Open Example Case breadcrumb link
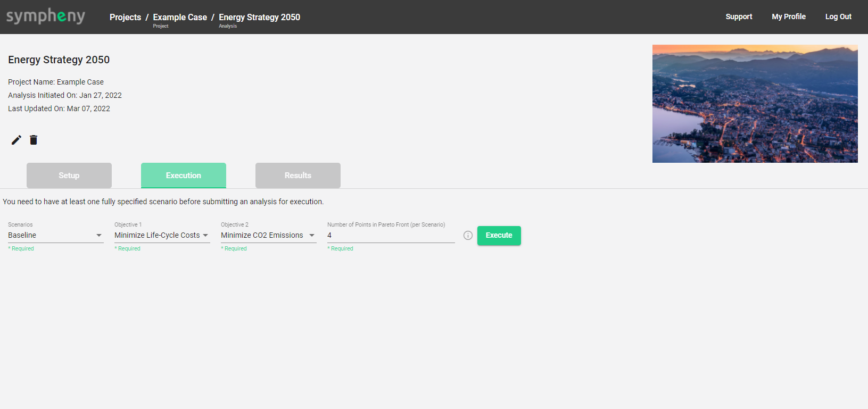The width and height of the screenshot is (868, 409). (180, 17)
